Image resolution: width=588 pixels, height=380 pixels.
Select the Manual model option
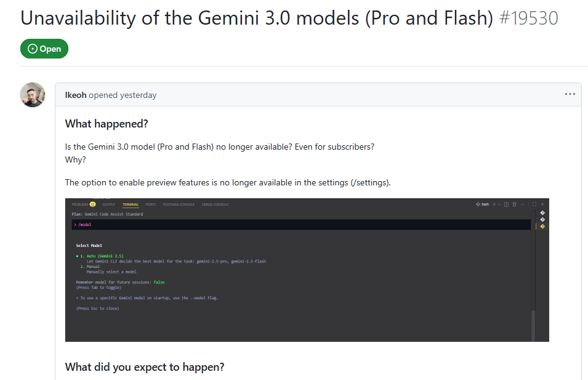click(93, 267)
